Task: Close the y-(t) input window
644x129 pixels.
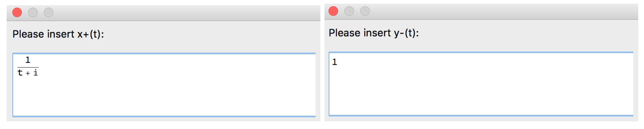Action: (333, 11)
